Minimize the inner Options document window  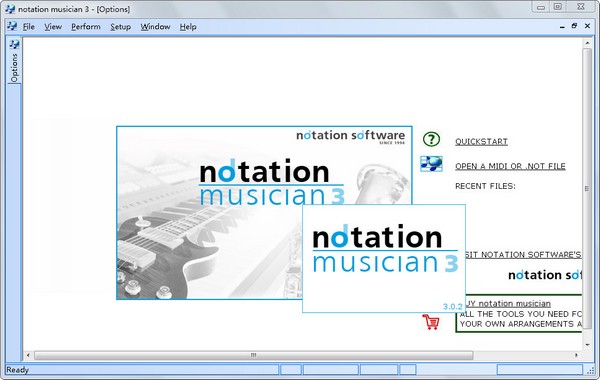pos(562,26)
